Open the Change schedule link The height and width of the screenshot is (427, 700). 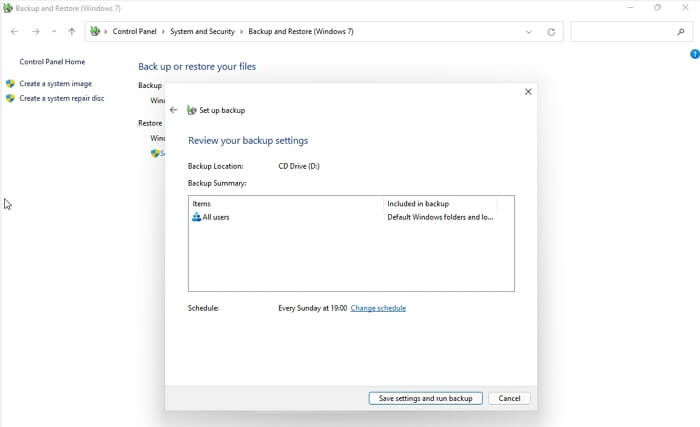pyautogui.click(x=378, y=308)
